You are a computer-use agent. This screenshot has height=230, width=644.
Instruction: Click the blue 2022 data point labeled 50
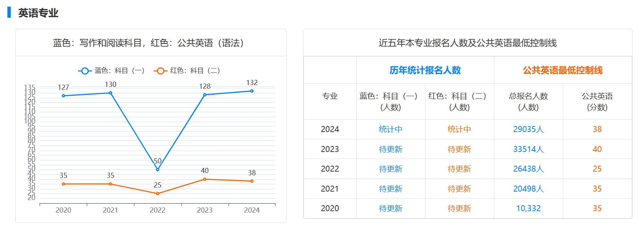(x=157, y=170)
